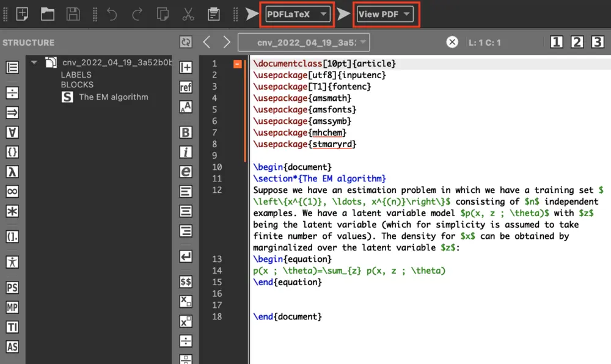Collapse the cnv_2022_04_19 file tree node
Image resolution: width=611 pixels, height=364 pixels.
click(34, 62)
